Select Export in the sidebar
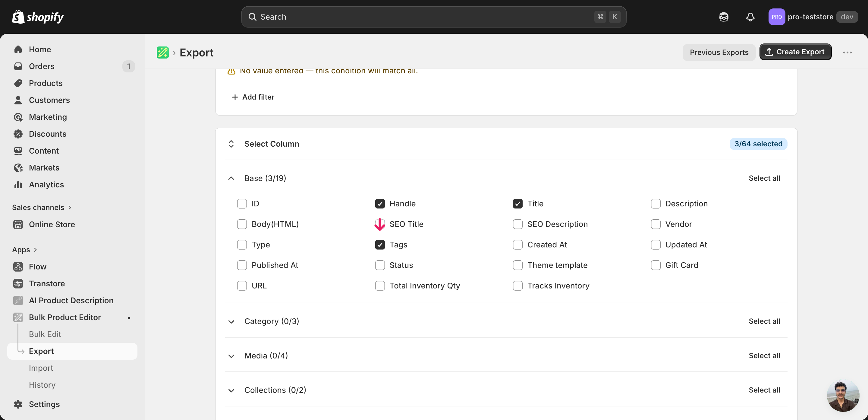This screenshot has width=868, height=420. pos(72,351)
